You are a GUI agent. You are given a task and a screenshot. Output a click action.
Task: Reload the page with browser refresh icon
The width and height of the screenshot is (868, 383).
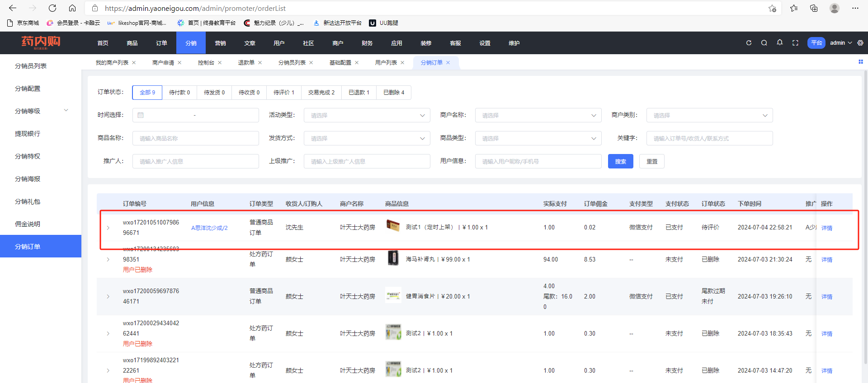pos(52,8)
